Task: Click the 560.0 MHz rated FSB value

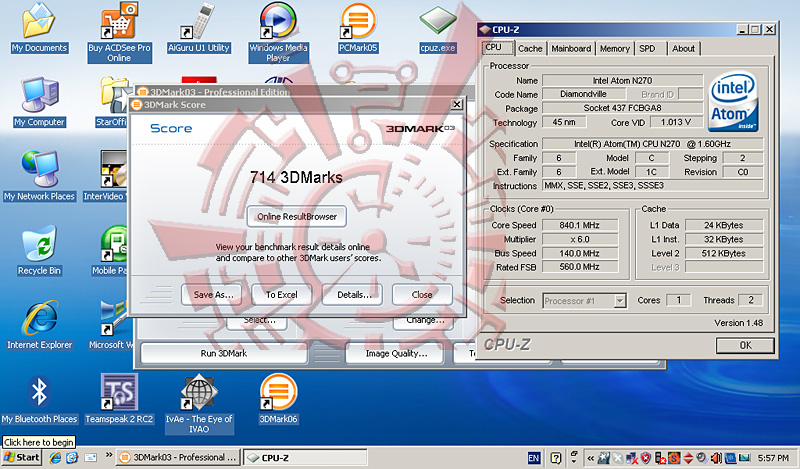Action: pos(580,267)
